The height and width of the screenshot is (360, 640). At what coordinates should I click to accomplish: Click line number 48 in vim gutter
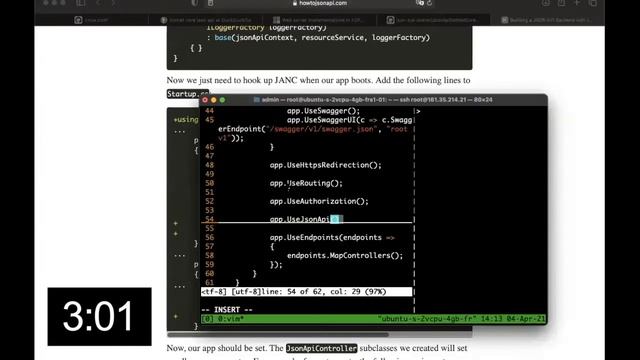(209, 165)
